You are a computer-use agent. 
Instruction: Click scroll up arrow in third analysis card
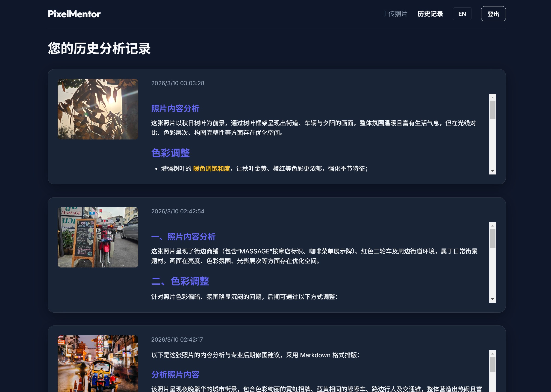point(492,354)
